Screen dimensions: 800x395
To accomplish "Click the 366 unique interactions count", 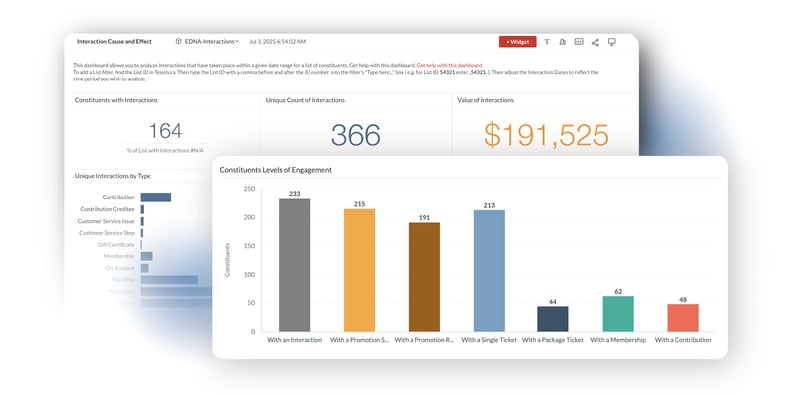I will click(356, 135).
